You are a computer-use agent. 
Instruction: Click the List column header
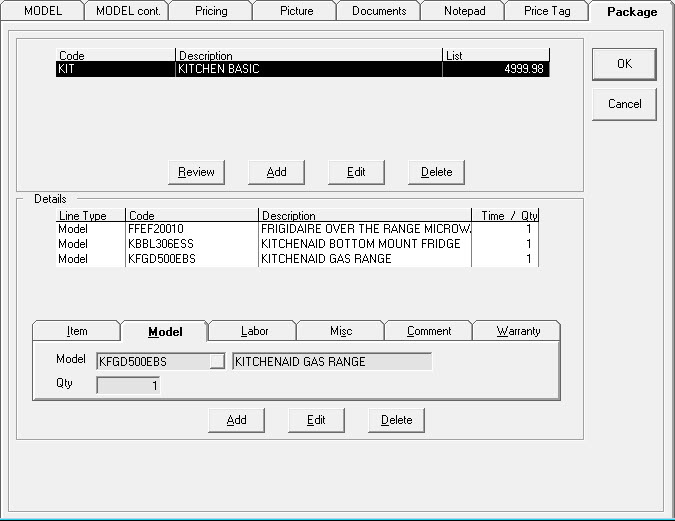pos(496,55)
